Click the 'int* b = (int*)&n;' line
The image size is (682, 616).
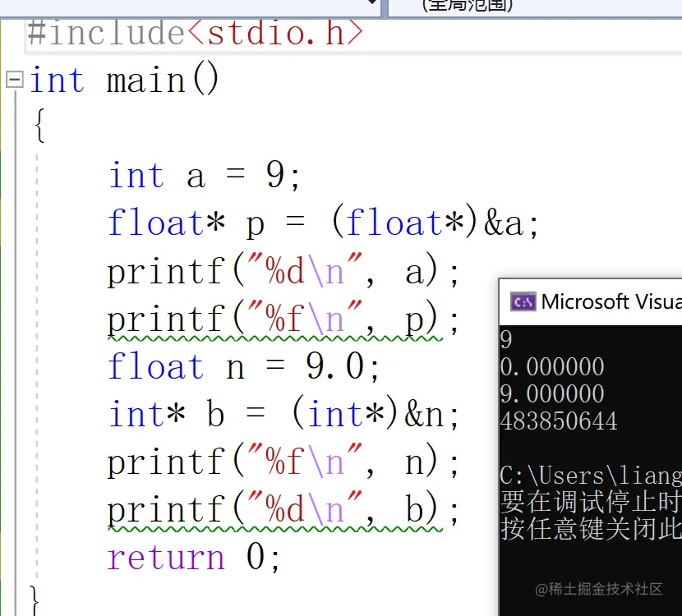point(283,413)
